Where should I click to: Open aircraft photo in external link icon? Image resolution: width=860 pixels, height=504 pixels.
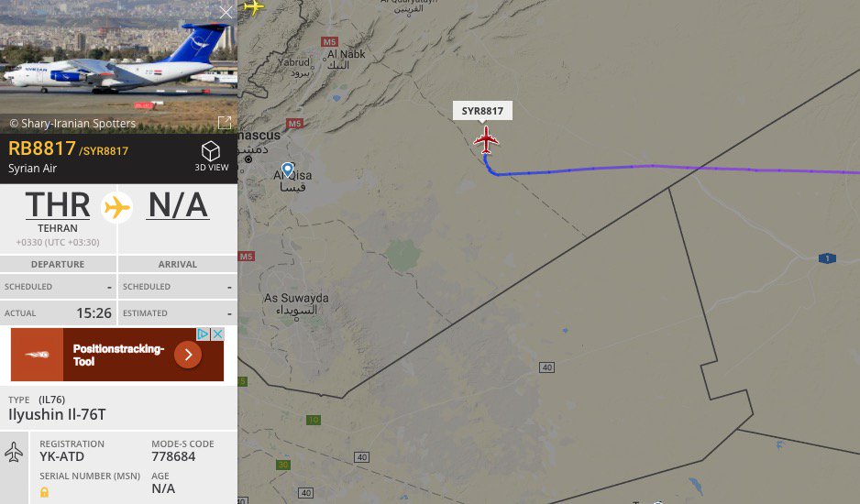click(x=225, y=122)
